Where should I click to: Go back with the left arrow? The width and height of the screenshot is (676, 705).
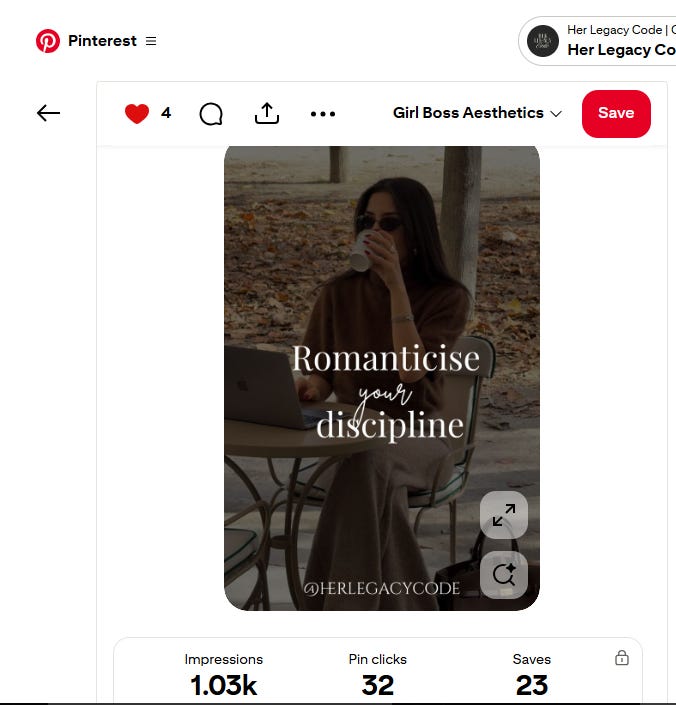point(48,113)
